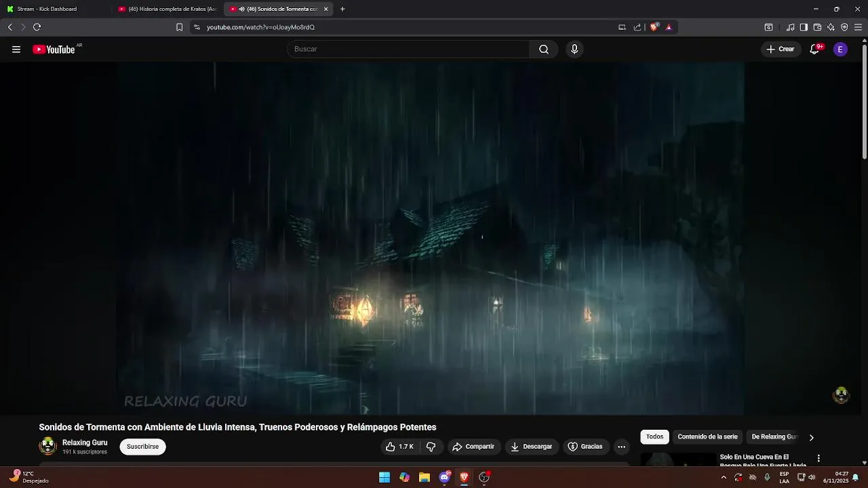
Task: Open volume control in system tray
Action: (812, 477)
